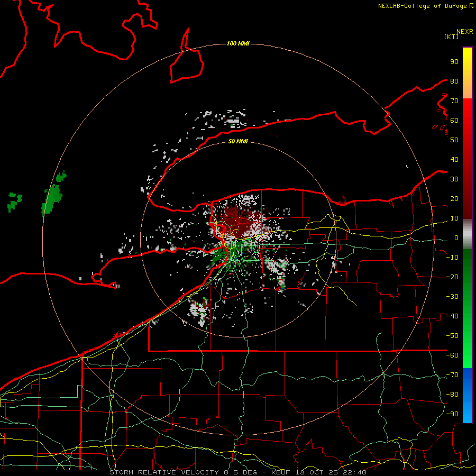Screen dimensions: 476x476
Task: Click the 18 OCT 25 date in caption
Action: pos(317,472)
